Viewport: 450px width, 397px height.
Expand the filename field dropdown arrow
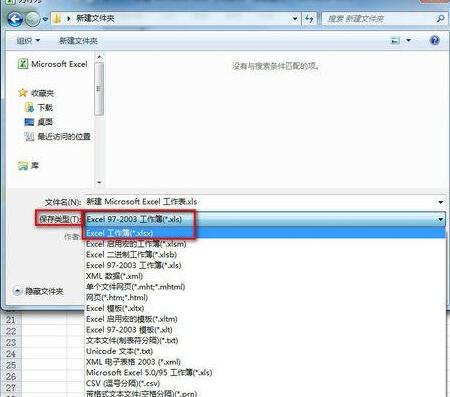tap(441, 202)
